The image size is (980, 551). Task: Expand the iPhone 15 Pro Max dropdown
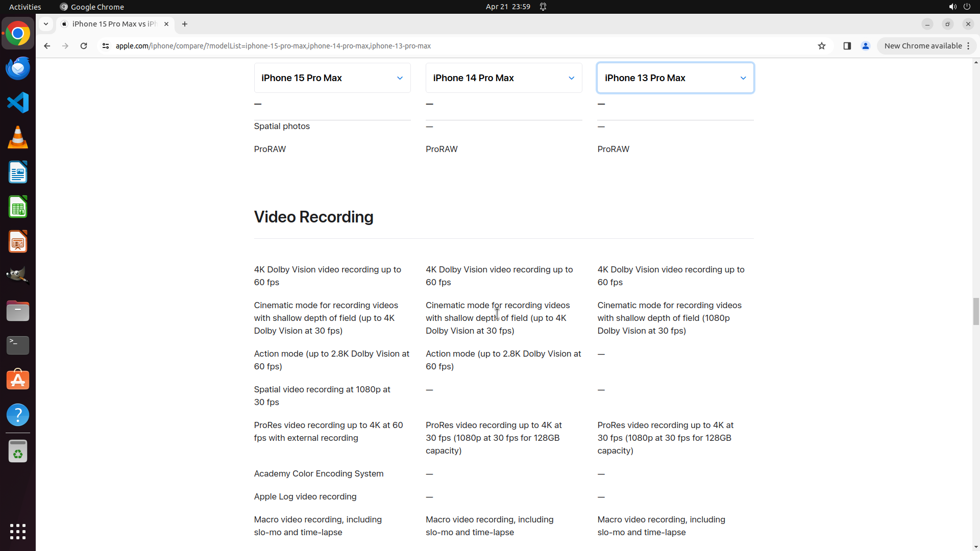coord(332,78)
